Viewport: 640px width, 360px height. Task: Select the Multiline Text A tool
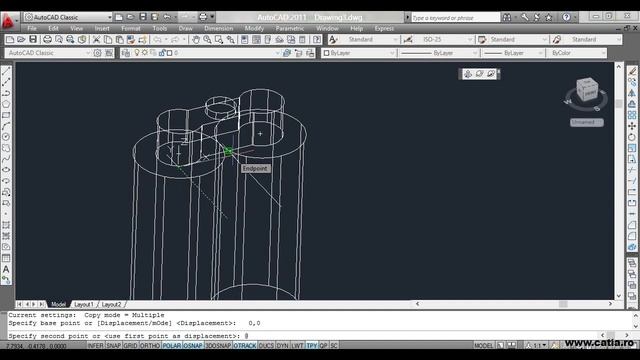(x=6, y=269)
